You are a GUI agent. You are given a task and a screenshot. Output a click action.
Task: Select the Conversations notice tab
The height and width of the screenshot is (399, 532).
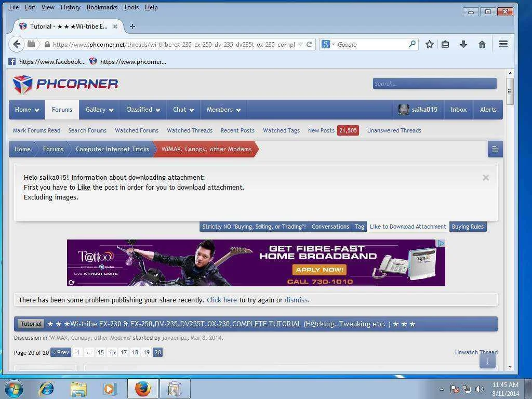[x=330, y=227]
